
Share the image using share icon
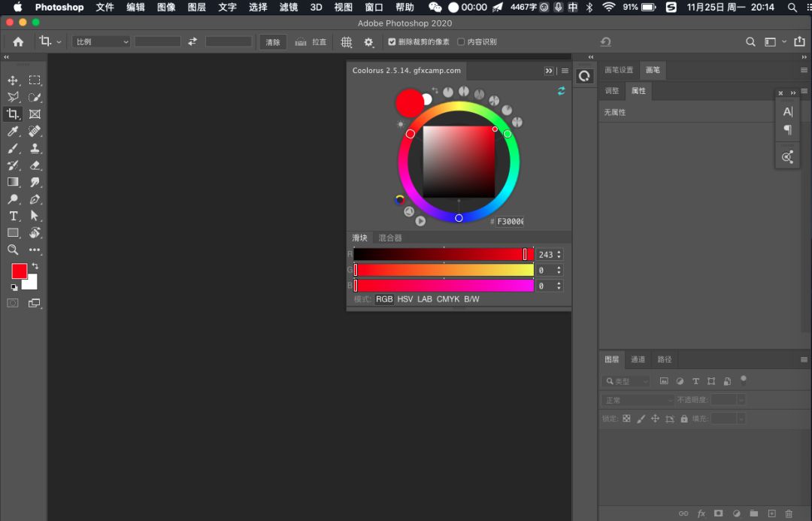click(x=799, y=41)
